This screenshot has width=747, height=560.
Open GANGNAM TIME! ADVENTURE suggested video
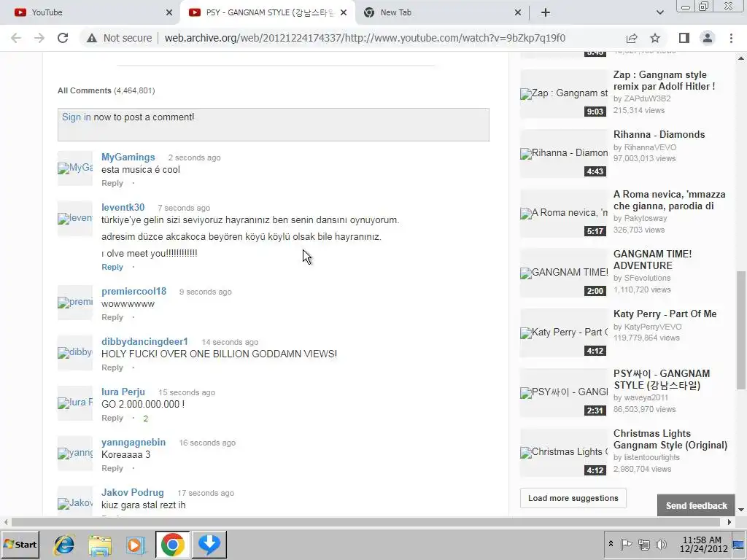[653, 260]
